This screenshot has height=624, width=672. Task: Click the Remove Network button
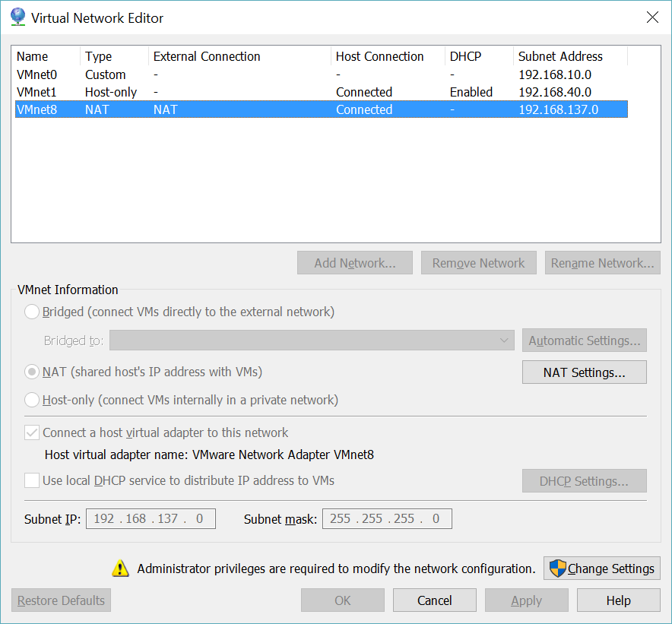478,263
